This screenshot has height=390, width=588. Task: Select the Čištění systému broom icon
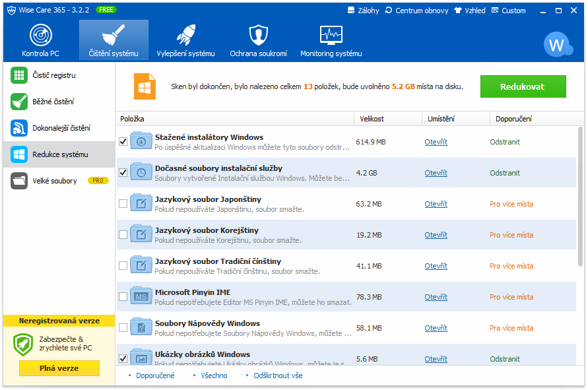pos(114,34)
